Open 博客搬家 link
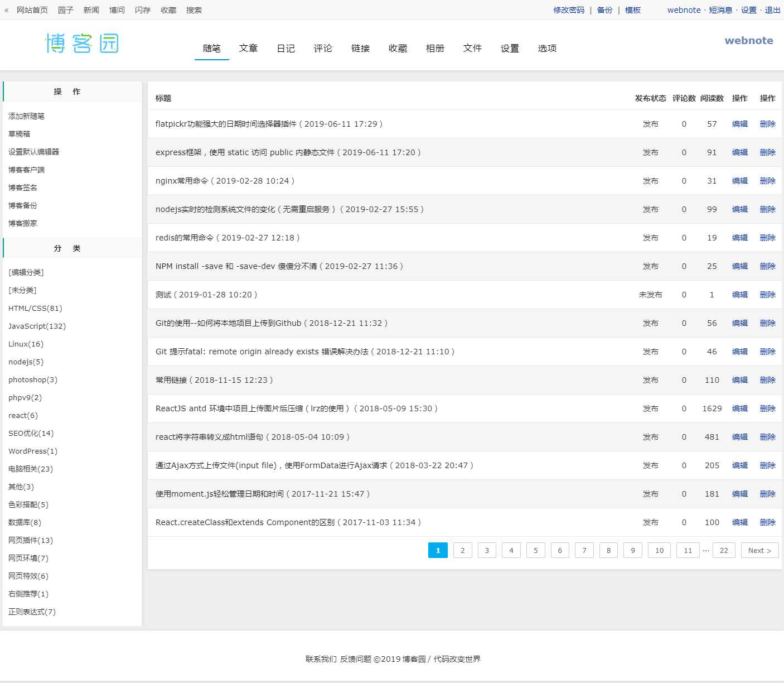The image size is (784, 683). [23, 223]
